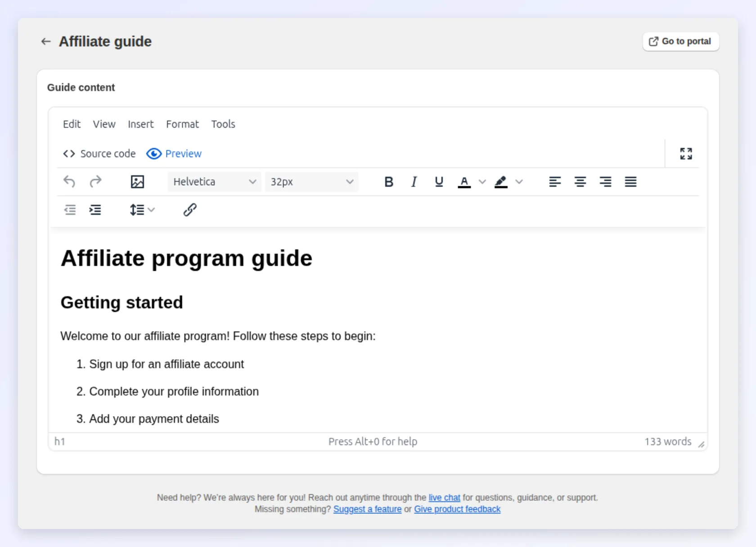Click the Affiliate program guide heading
The height and width of the screenshot is (547, 756).
pos(186,259)
